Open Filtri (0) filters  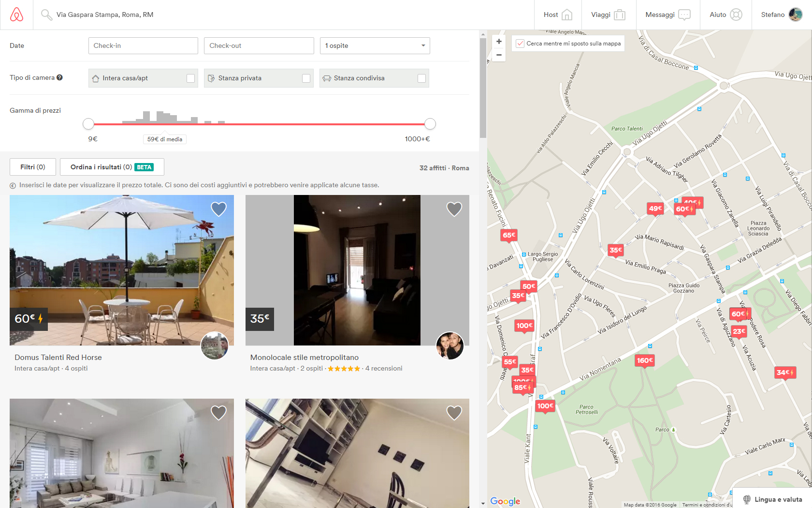click(x=33, y=167)
